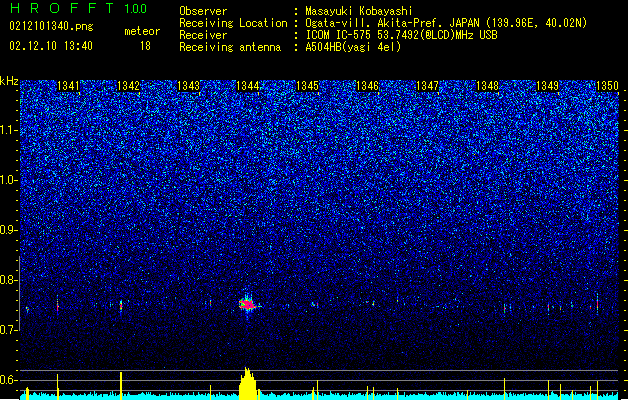Viewport: 629px width, 400px height.
Task: Click the Observer field label
Action: 203,11
